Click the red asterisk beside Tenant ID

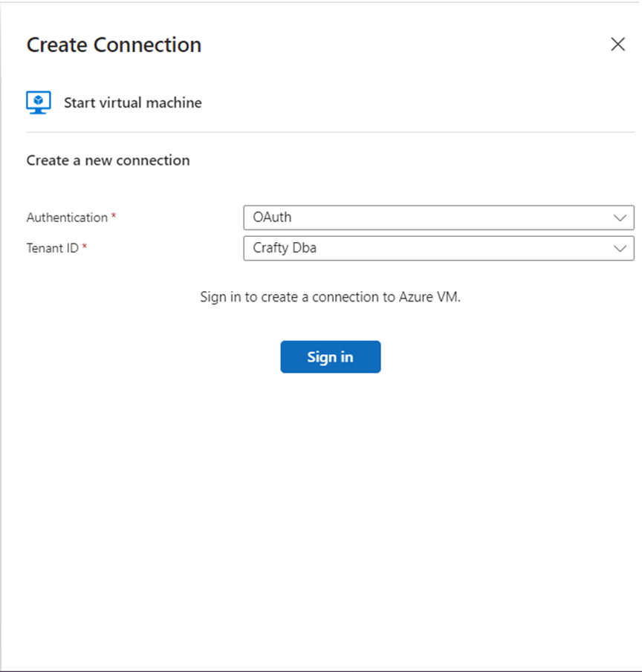click(x=85, y=248)
